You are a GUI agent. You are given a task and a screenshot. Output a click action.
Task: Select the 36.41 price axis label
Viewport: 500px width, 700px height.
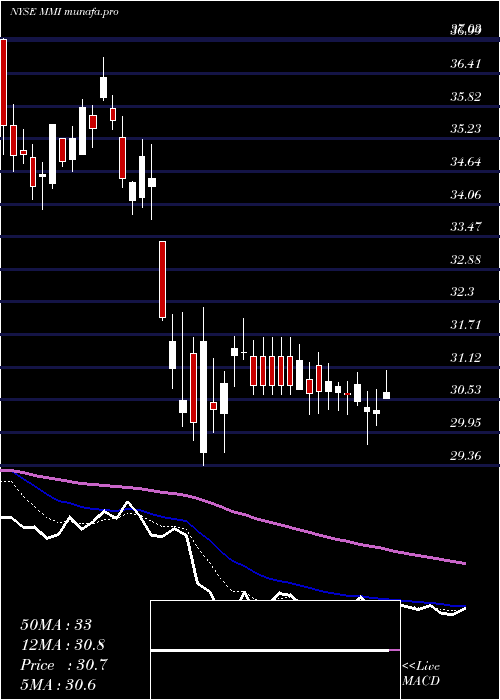pos(466,64)
